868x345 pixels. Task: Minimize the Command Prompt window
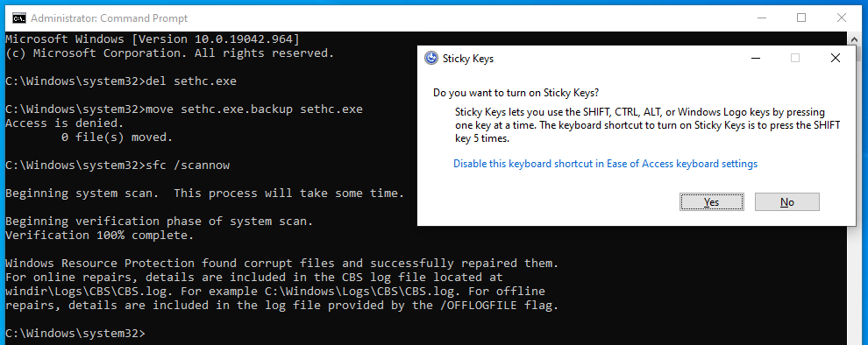point(761,18)
